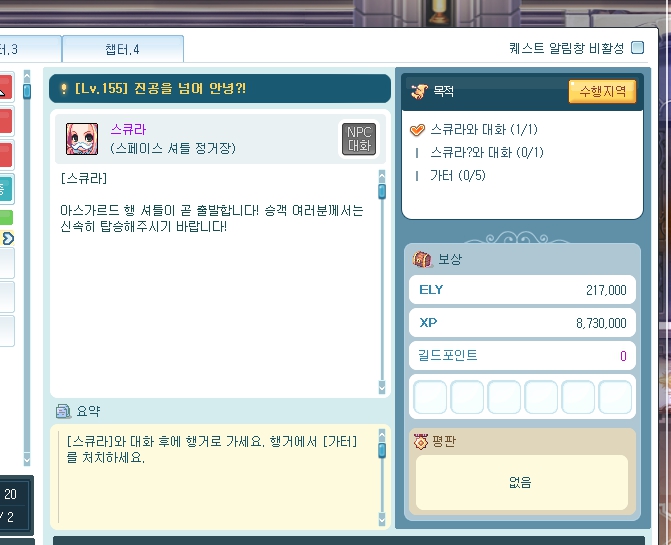Click the orange checkmark next to 스큐라와 대화
This screenshot has width=671, height=545.
[x=417, y=129]
